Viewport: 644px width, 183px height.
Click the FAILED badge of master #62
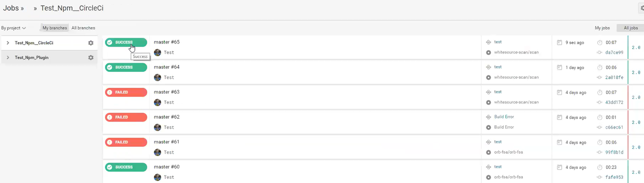point(126,117)
